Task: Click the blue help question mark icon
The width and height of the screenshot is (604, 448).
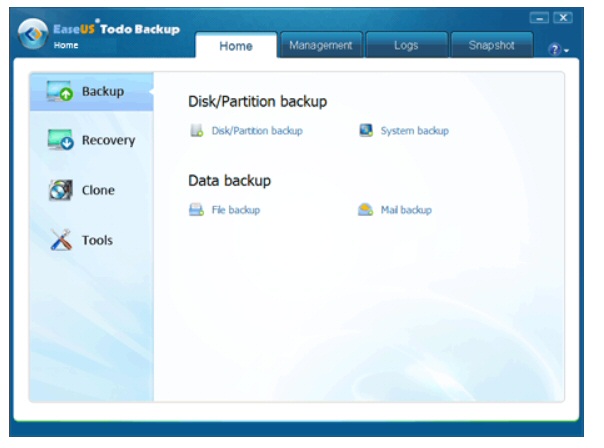Action: tap(554, 49)
